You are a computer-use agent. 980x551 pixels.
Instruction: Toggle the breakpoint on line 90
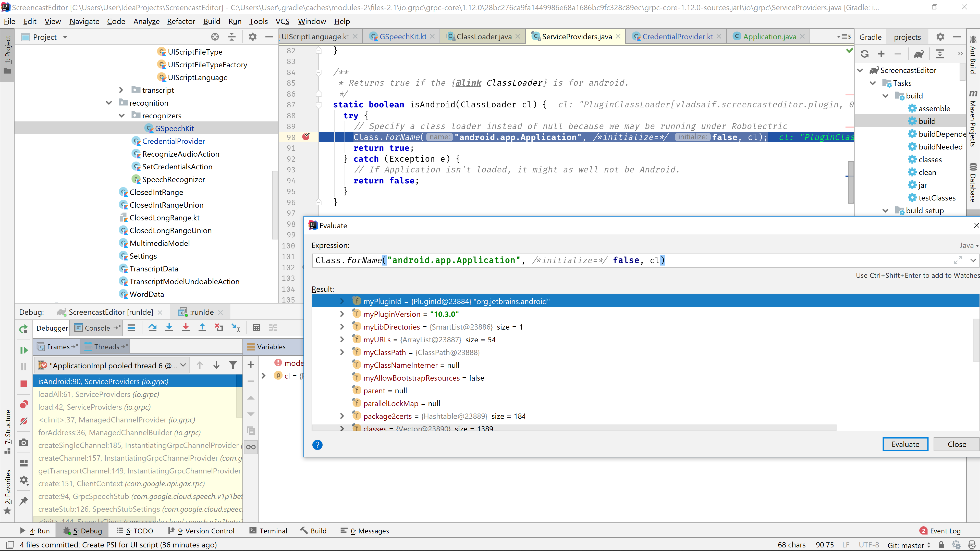(306, 137)
